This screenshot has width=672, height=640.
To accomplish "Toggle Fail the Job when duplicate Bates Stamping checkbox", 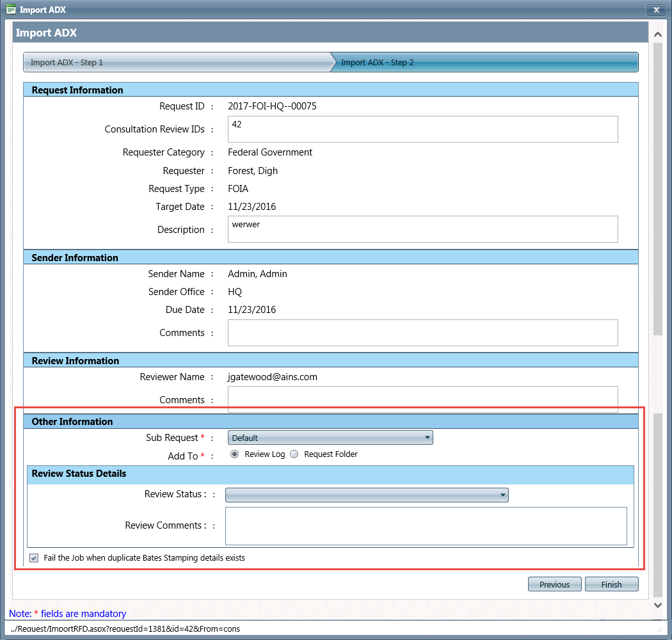I will pos(34,557).
